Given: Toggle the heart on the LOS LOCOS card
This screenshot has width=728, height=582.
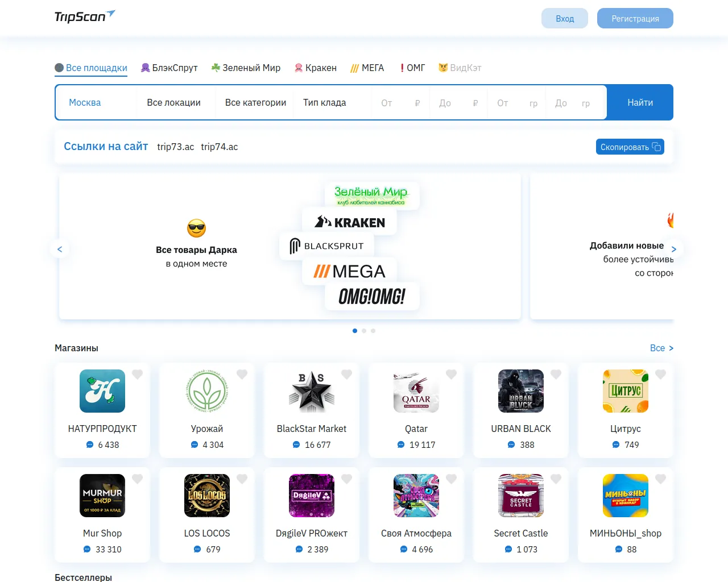Looking at the screenshot, I should [x=242, y=479].
